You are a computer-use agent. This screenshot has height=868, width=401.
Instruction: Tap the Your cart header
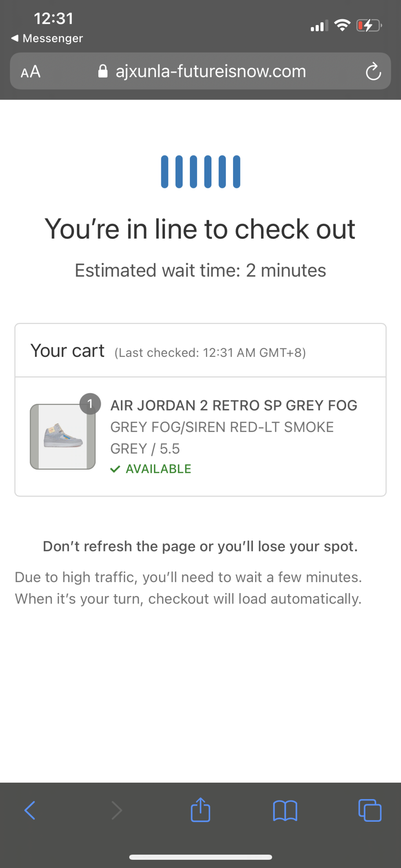pyautogui.click(x=67, y=351)
